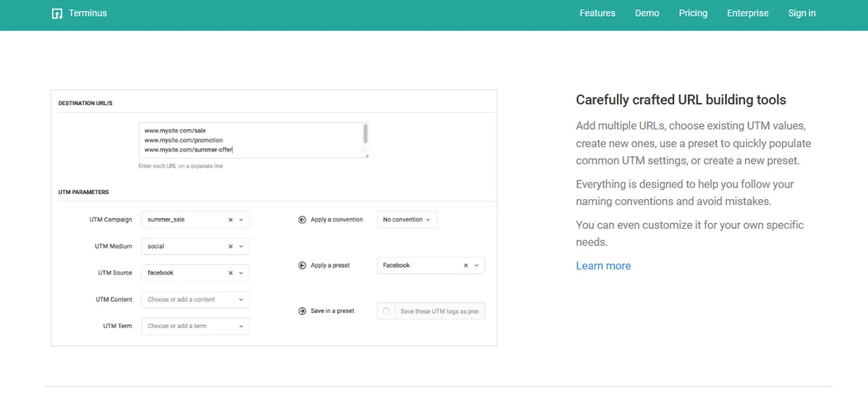The width and height of the screenshot is (868, 420).
Task: Switch to the Enterprise section
Action: 747,13
